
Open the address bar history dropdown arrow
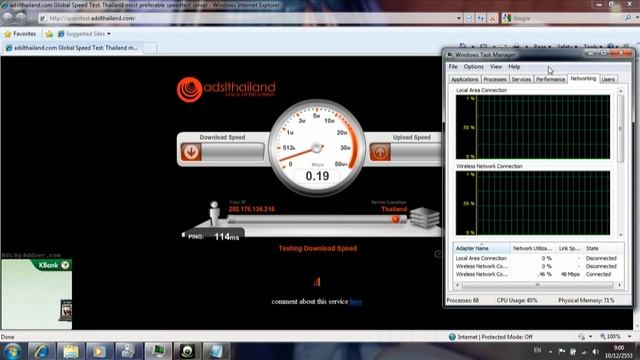[x=459, y=18]
